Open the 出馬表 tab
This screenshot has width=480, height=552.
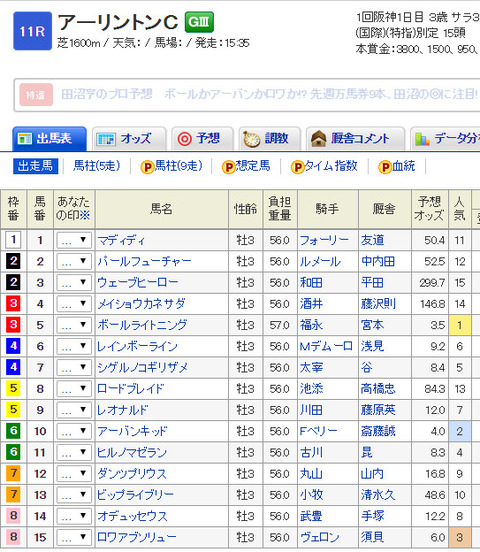(49, 139)
